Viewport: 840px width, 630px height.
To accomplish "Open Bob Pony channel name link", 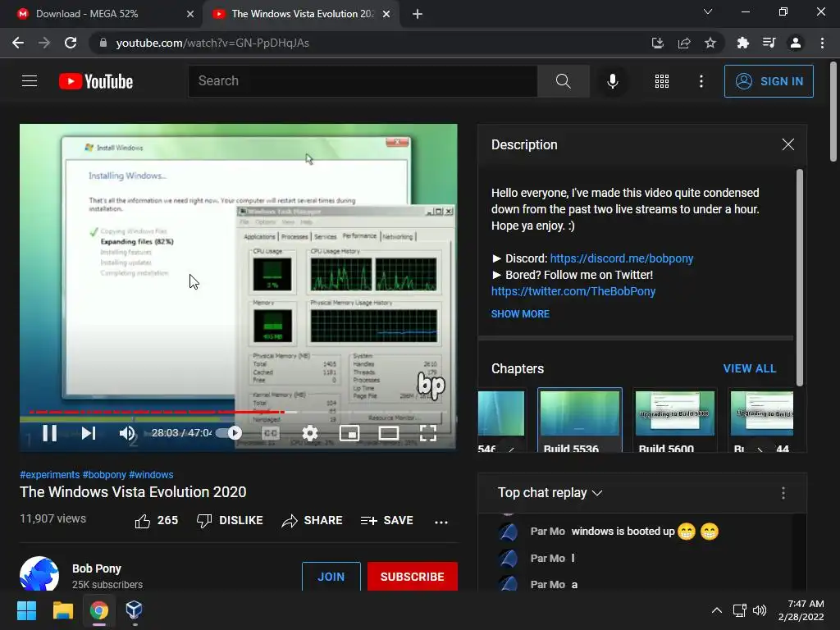I will point(97,568).
